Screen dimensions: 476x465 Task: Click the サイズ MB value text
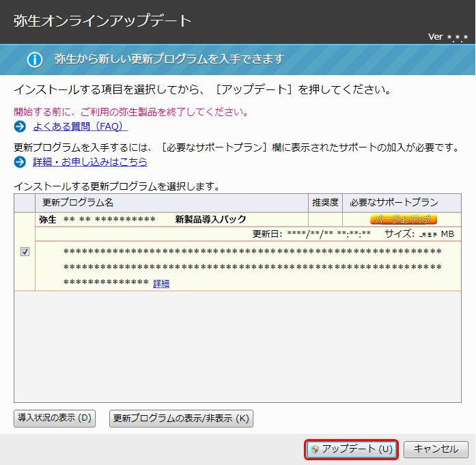tap(419, 234)
